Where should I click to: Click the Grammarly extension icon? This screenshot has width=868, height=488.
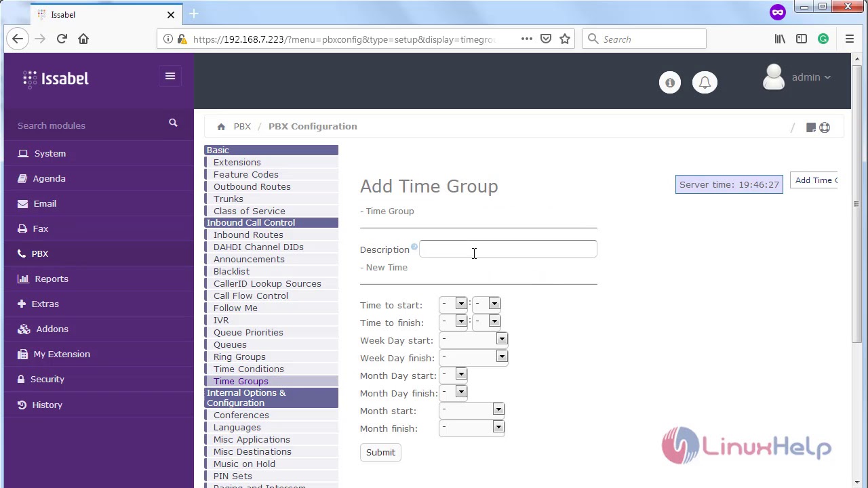[823, 39]
